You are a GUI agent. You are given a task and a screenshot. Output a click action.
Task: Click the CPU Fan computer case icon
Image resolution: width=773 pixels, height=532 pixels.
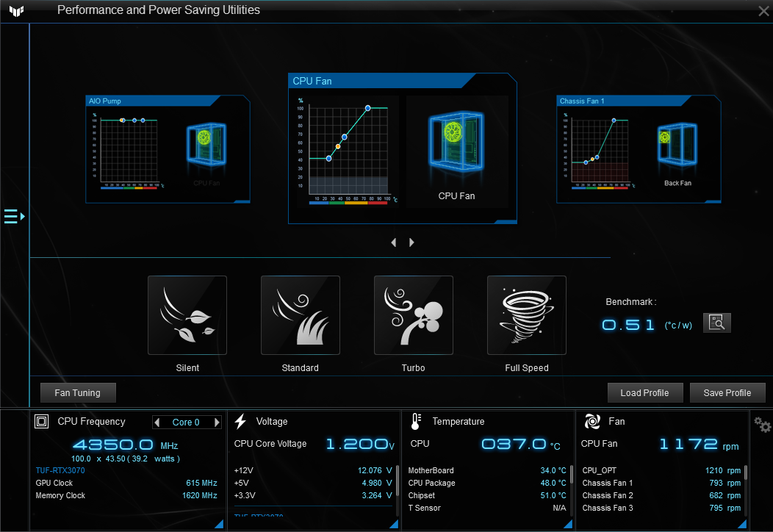(456, 143)
